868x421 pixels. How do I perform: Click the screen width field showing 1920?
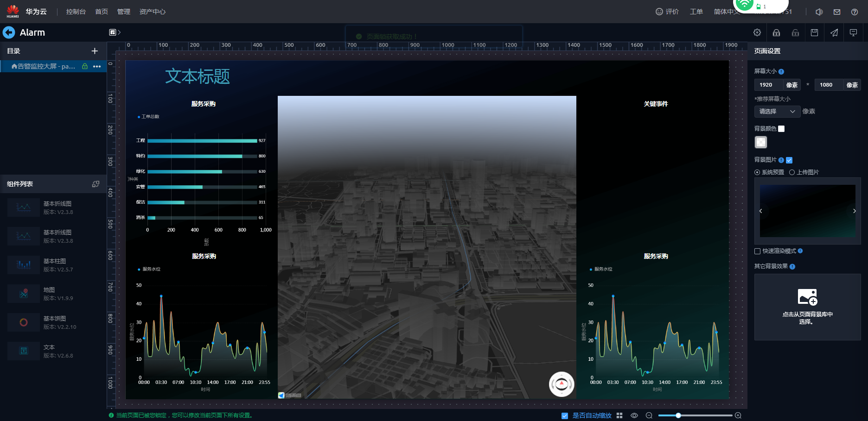[768, 85]
